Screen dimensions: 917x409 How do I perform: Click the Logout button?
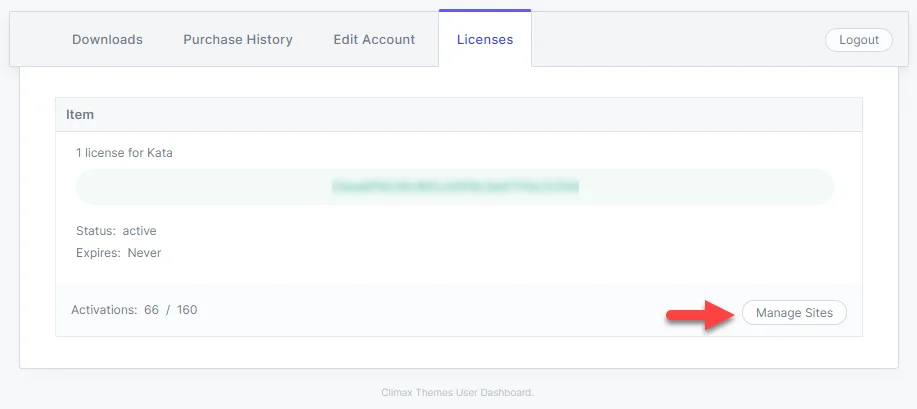point(859,40)
